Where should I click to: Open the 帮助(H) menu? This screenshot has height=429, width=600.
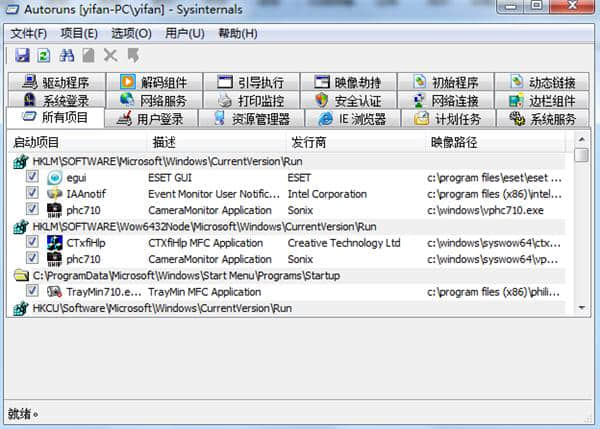pos(238,34)
